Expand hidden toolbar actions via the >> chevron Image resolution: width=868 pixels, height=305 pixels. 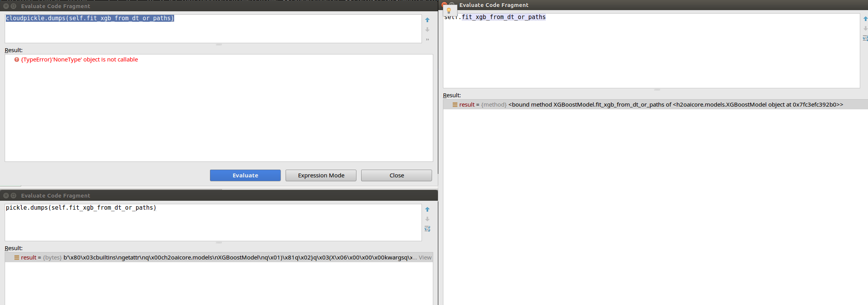pos(427,39)
